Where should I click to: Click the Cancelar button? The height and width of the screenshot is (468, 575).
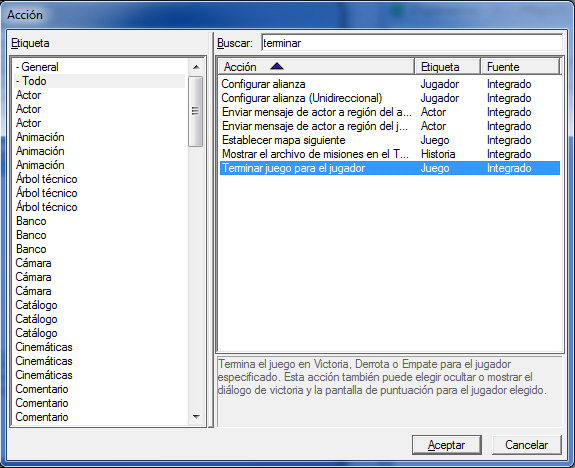[x=526, y=445]
